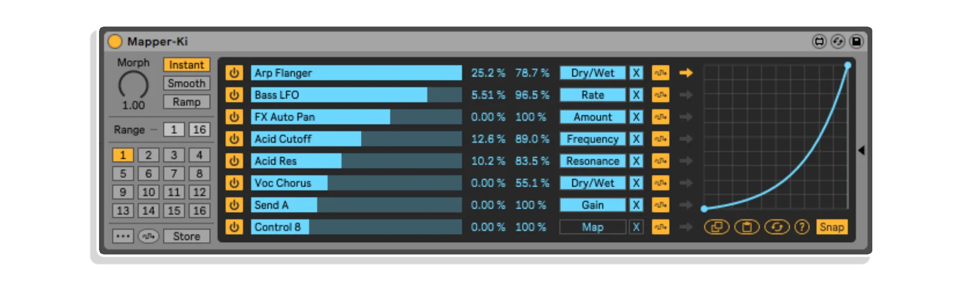Screen dimensions: 980x281
Task: Select snapshot slot 7
Action: click(174, 173)
